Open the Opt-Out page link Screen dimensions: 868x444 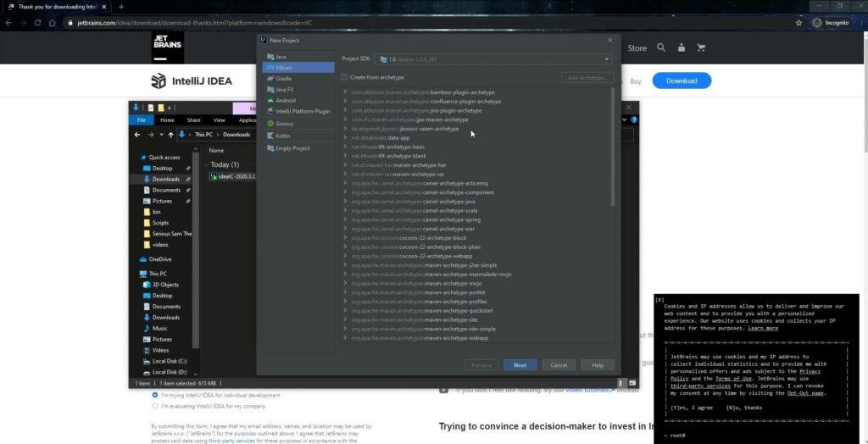tap(805, 393)
